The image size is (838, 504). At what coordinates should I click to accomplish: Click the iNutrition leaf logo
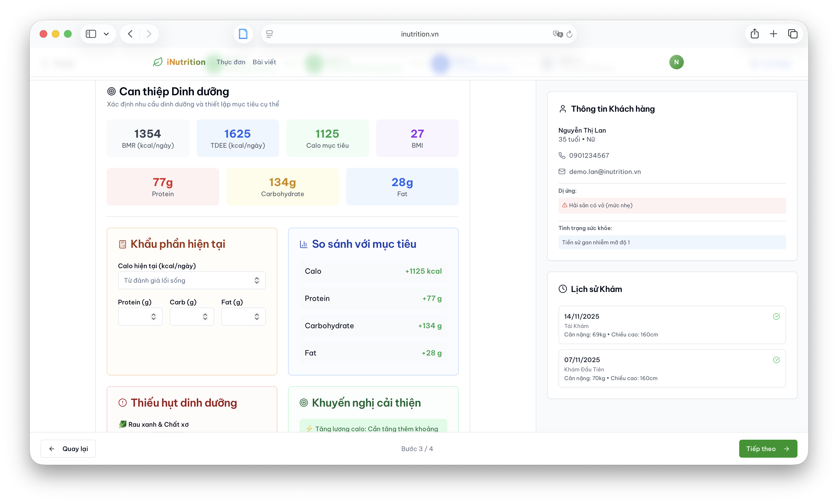pos(158,62)
